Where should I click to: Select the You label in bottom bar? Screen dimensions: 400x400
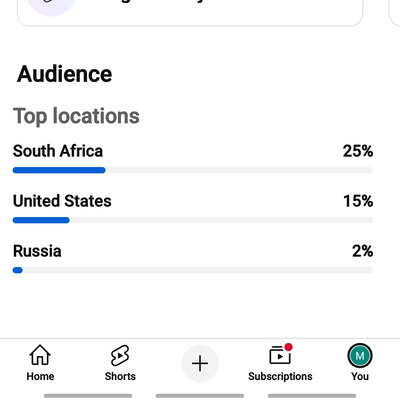[360, 376]
